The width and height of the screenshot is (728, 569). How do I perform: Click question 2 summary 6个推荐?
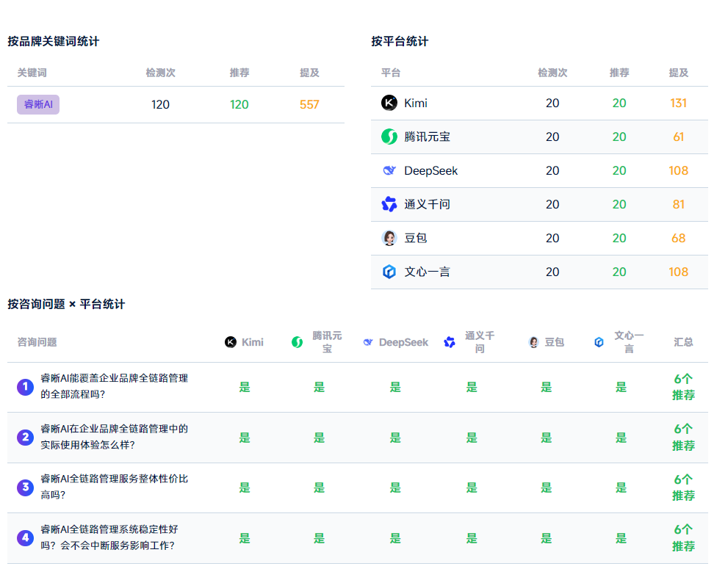click(683, 437)
